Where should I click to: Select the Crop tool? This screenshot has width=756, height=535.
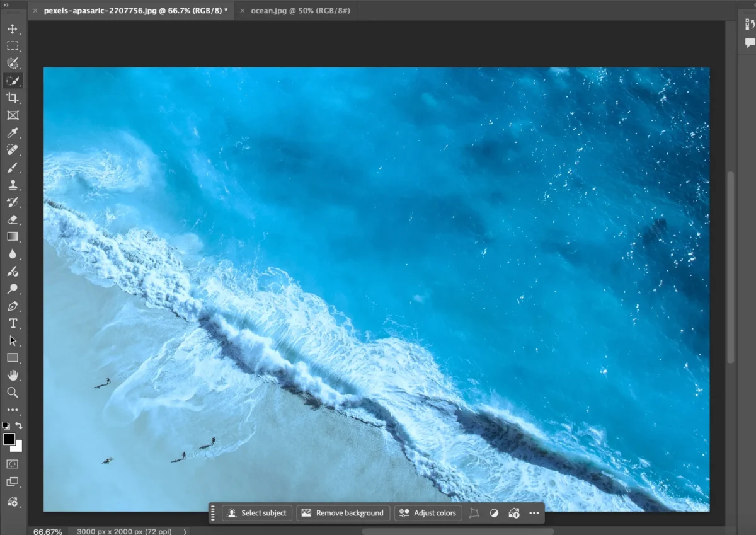pyautogui.click(x=12, y=98)
